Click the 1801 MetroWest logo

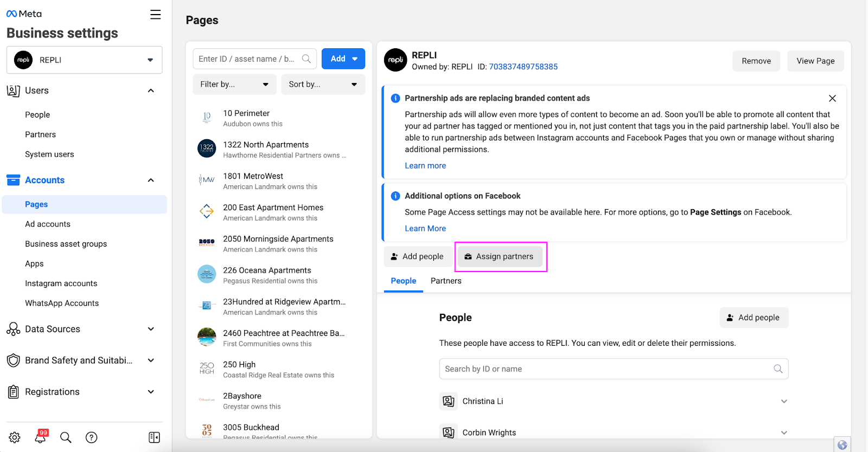click(x=207, y=179)
